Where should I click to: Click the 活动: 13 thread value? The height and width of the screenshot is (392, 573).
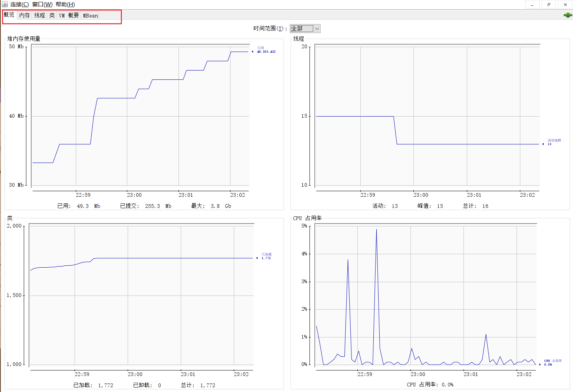tap(385, 206)
